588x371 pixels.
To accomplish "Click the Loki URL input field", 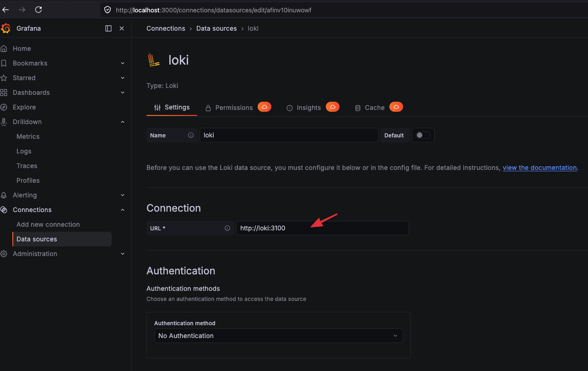I will point(322,228).
